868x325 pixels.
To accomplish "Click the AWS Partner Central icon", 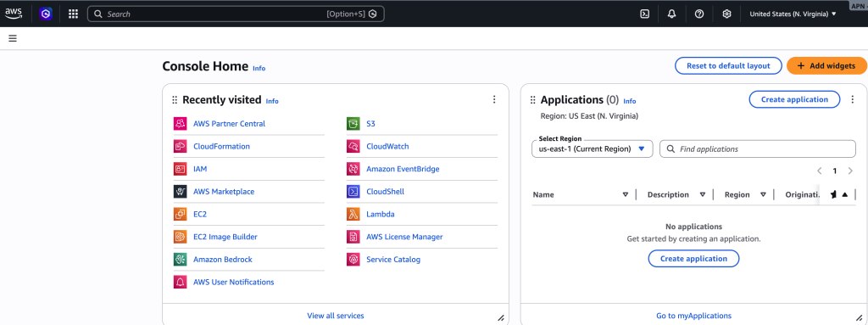I will coord(180,124).
